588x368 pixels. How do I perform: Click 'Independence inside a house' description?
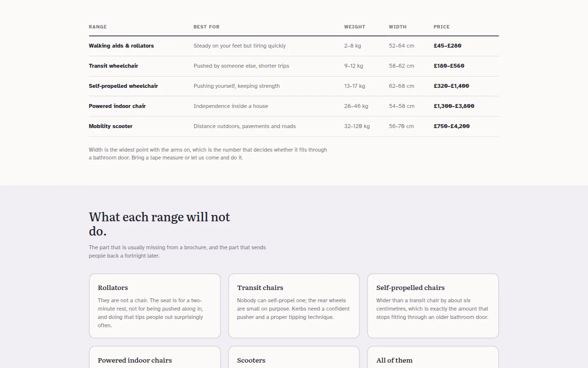(231, 106)
